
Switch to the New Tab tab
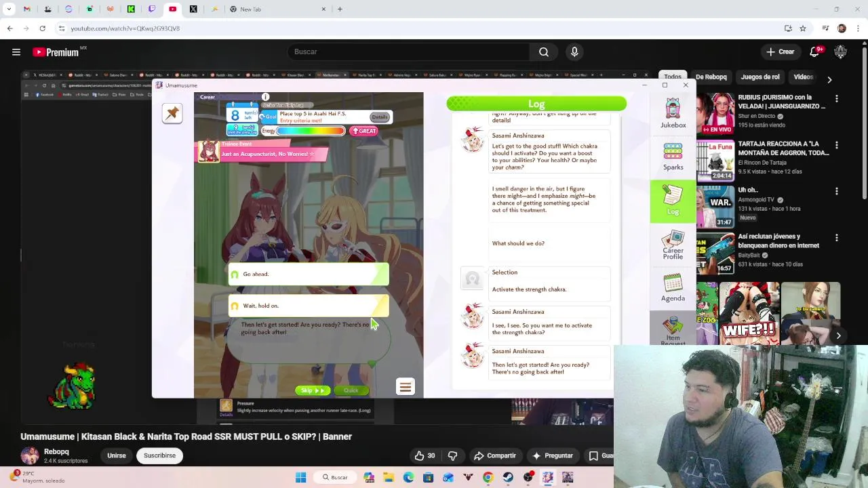coord(277,9)
